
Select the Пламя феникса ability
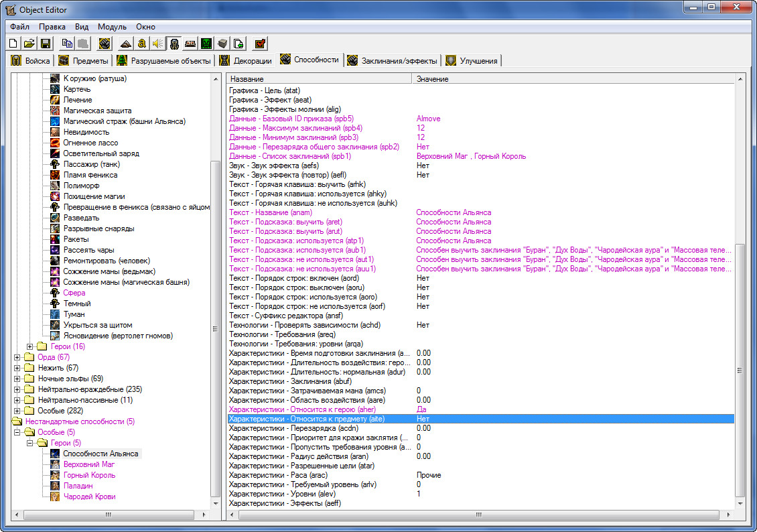[x=90, y=176]
